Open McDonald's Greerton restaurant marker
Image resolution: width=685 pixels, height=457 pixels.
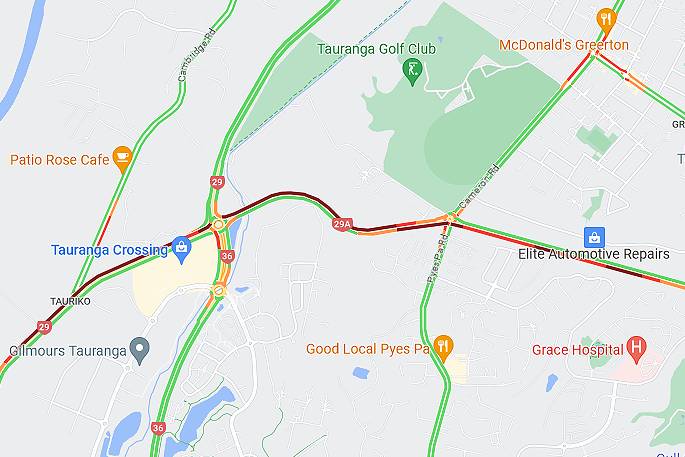tap(606, 22)
